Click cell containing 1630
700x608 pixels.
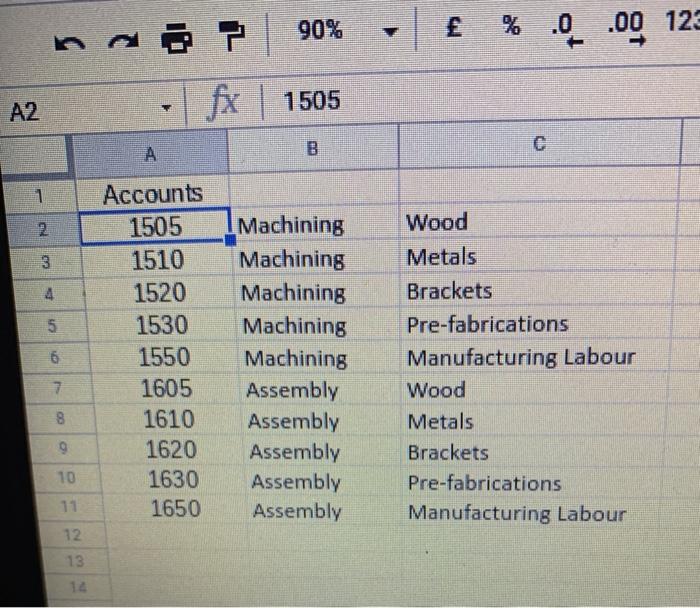point(174,480)
